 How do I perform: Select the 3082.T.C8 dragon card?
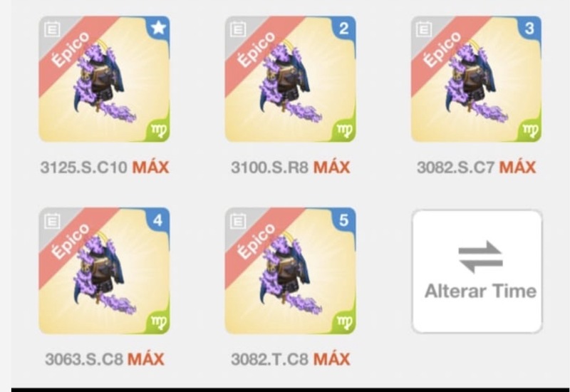(291, 271)
